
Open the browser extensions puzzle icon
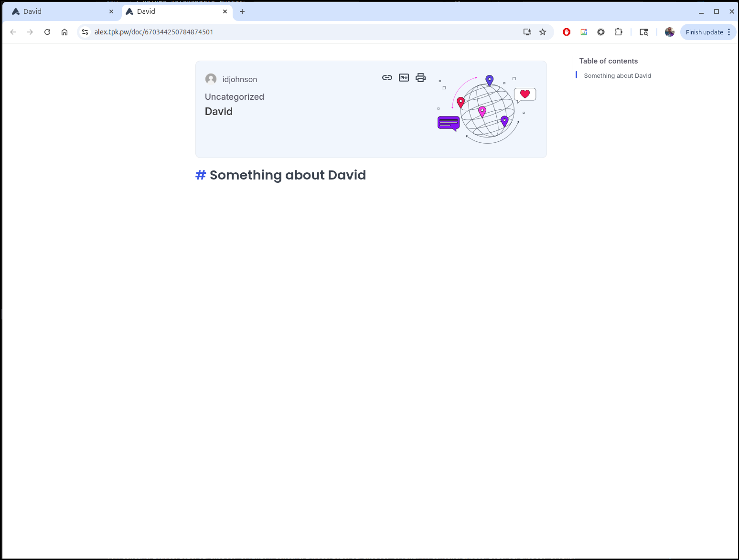(618, 32)
